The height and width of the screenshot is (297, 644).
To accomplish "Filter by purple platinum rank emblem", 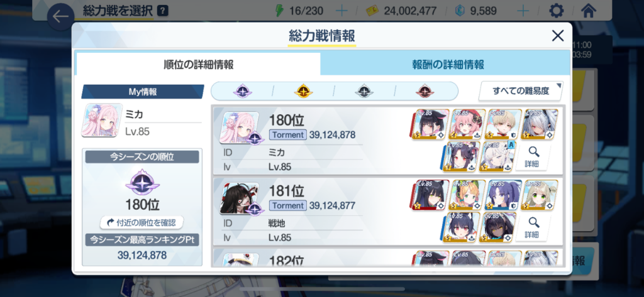I will [x=242, y=91].
